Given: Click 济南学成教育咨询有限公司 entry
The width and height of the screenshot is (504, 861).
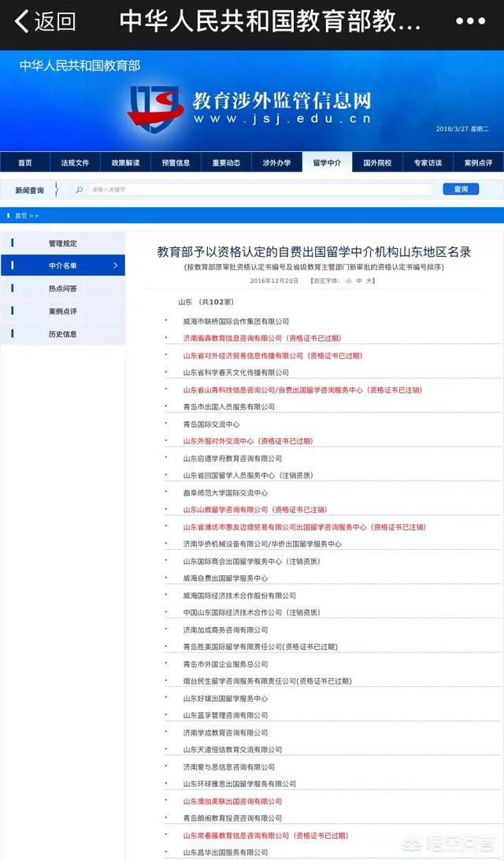Looking at the screenshot, I should (x=226, y=733).
